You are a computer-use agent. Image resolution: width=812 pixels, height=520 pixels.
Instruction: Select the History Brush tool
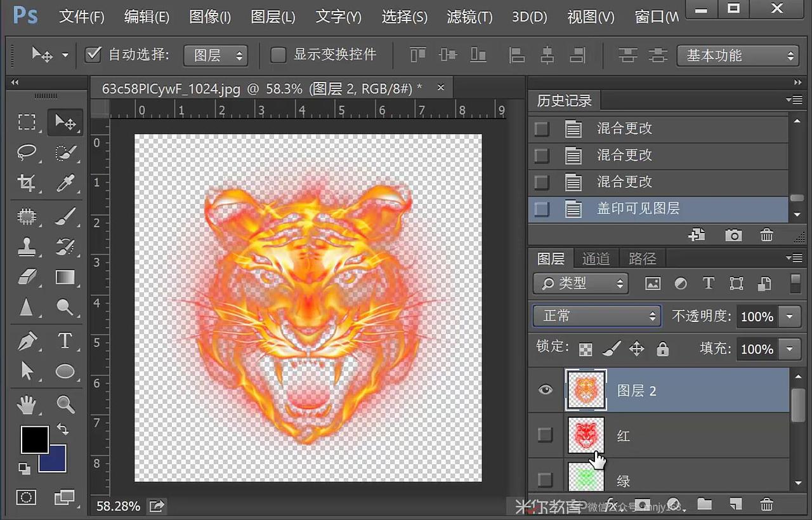65,246
